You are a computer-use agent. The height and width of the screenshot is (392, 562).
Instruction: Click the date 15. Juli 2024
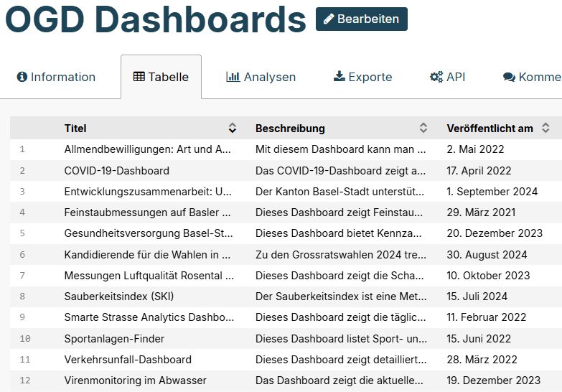[477, 297]
